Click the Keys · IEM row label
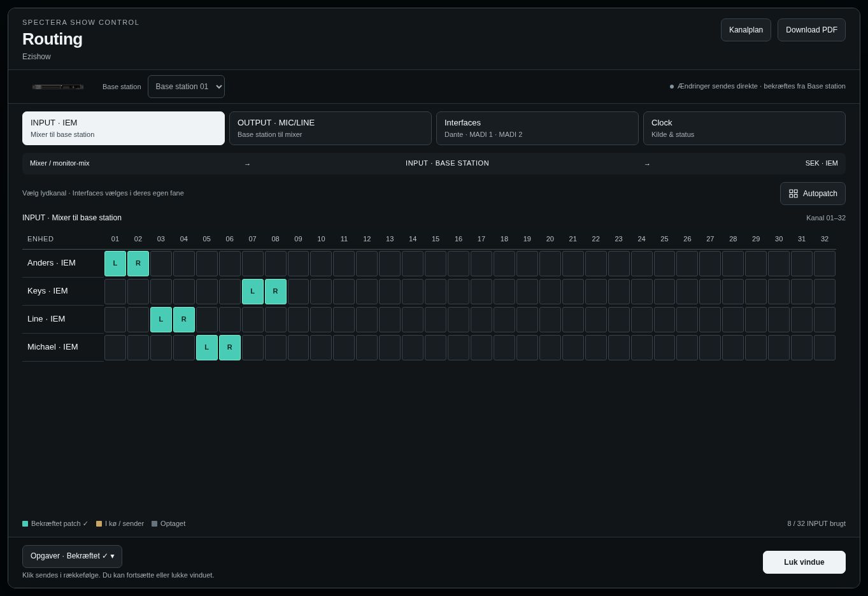Screen dimensions: 868x596 tap(48, 291)
